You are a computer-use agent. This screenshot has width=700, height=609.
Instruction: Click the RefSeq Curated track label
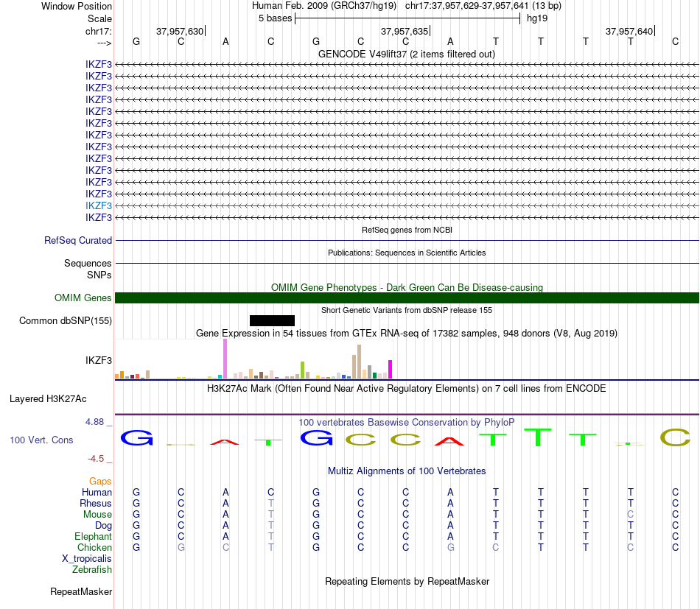78,241
